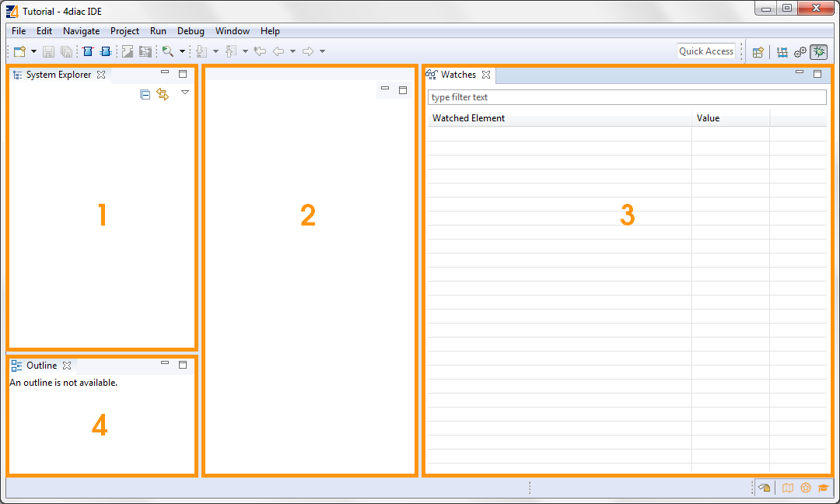Open the System Explorer view menu chevron
The width and height of the screenshot is (840, 504).
[x=185, y=93]
